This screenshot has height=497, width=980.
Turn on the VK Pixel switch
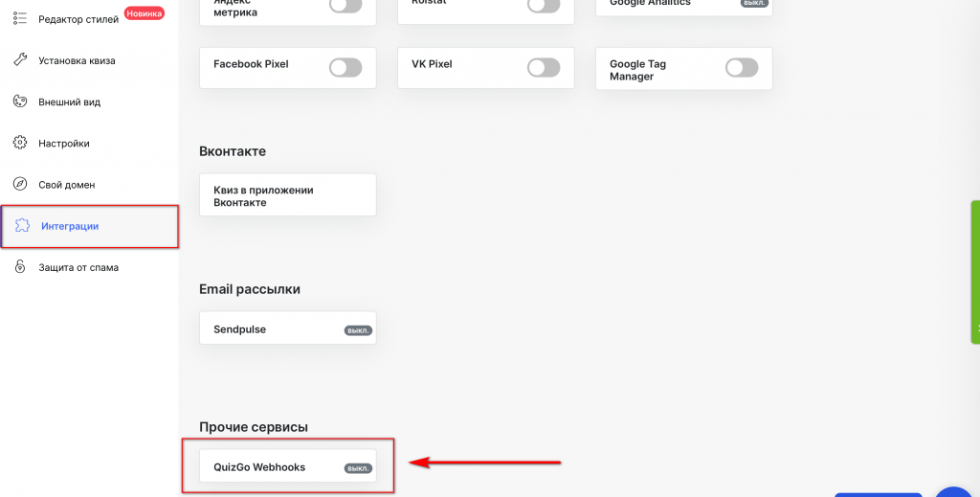(544, 67)
